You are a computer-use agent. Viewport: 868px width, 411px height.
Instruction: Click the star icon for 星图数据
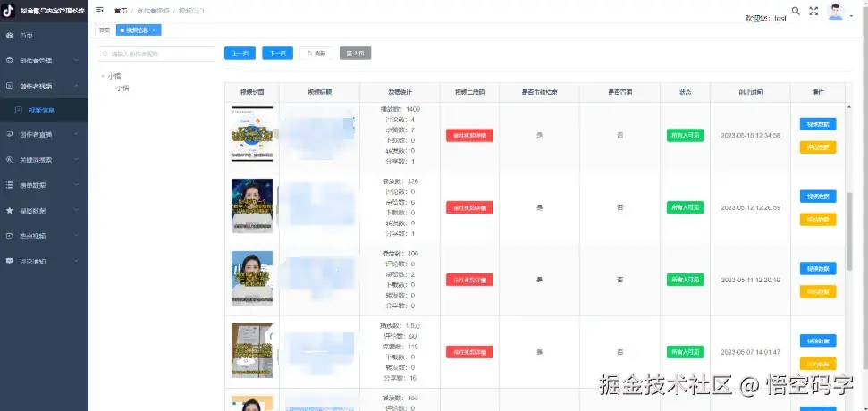coord(9,210)
